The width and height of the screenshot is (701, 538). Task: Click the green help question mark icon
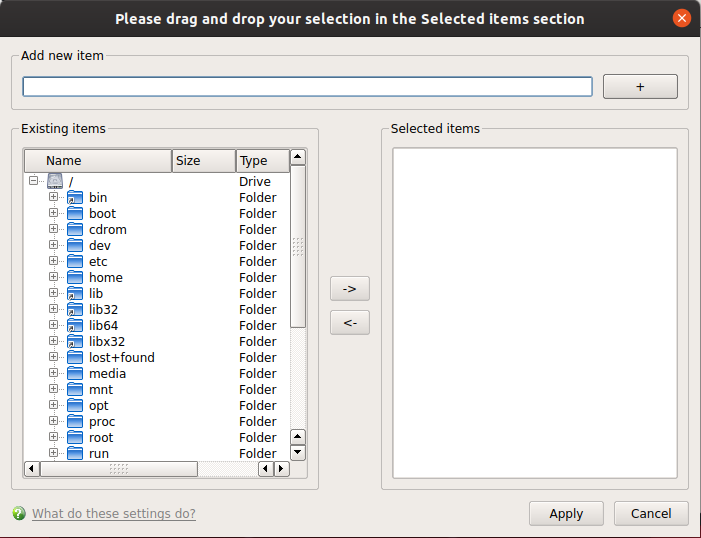click(19, 513)
